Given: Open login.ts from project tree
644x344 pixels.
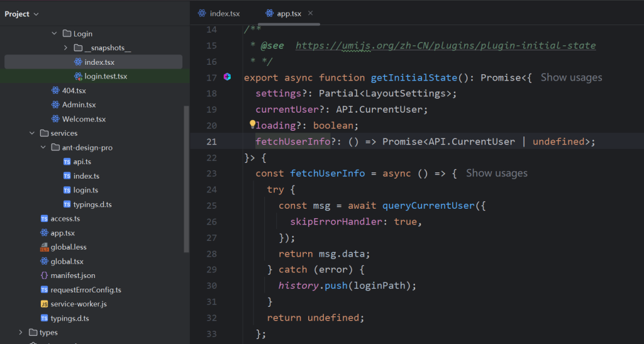Looking at the screenshot, I should tap(86, 190).
